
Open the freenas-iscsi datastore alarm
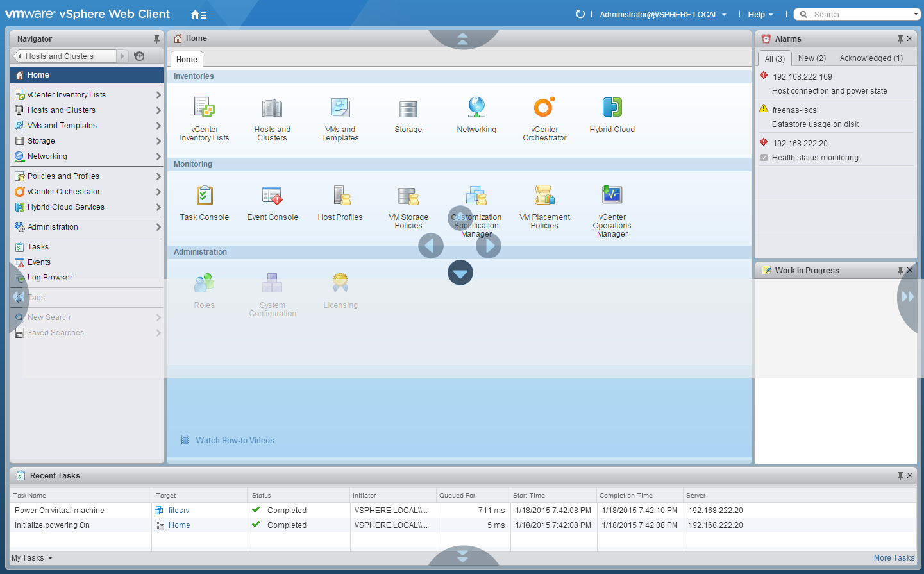pyautogui.click(x=795, y=110)
